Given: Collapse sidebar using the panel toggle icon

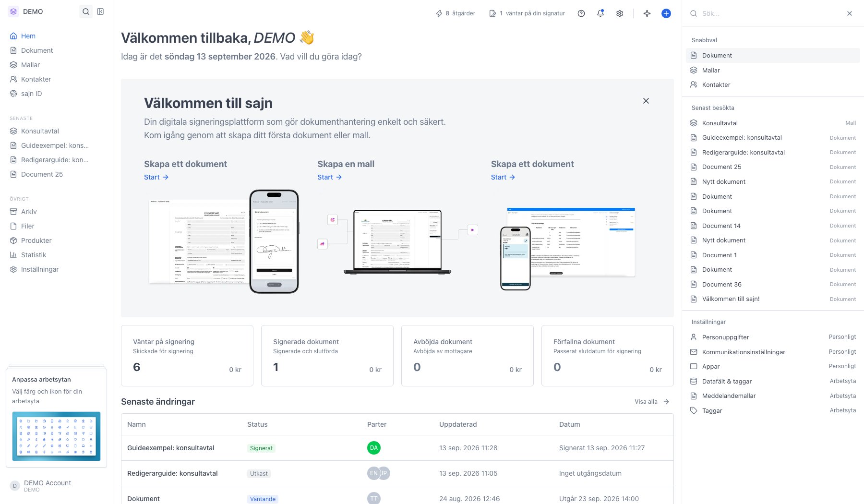Looking at the screenshot, I should (100, 12).
